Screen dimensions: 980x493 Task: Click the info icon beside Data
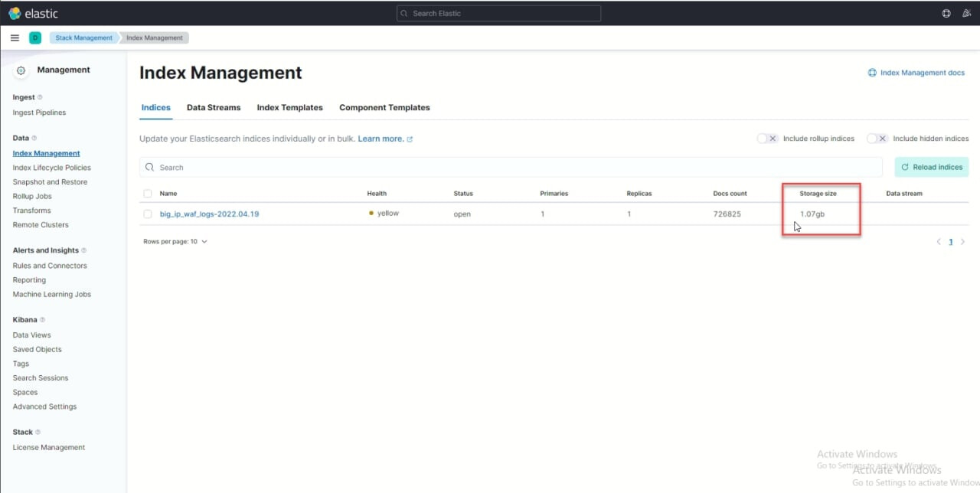point(34,139)
